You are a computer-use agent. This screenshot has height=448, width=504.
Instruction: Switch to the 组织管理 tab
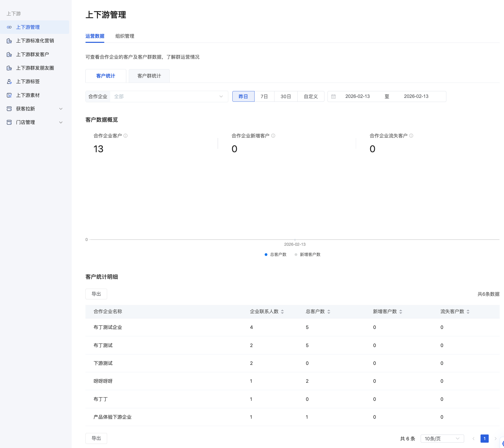click(x=125, y=36)
